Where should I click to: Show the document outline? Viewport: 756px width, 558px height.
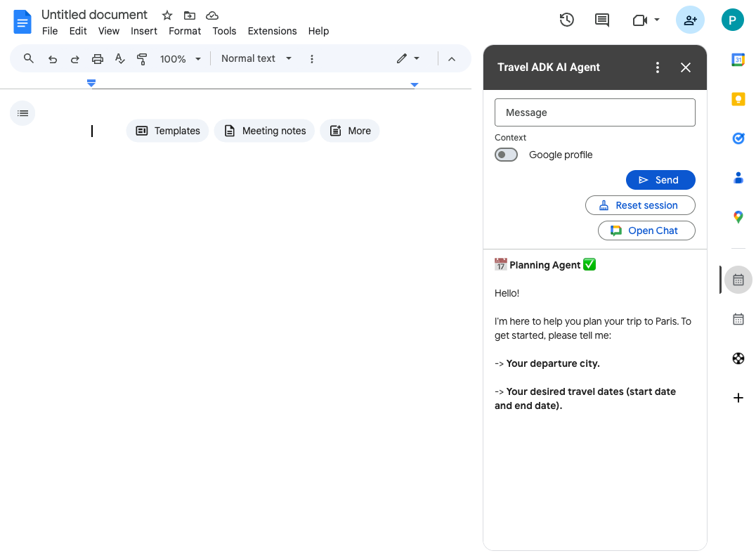pos(22,113)
